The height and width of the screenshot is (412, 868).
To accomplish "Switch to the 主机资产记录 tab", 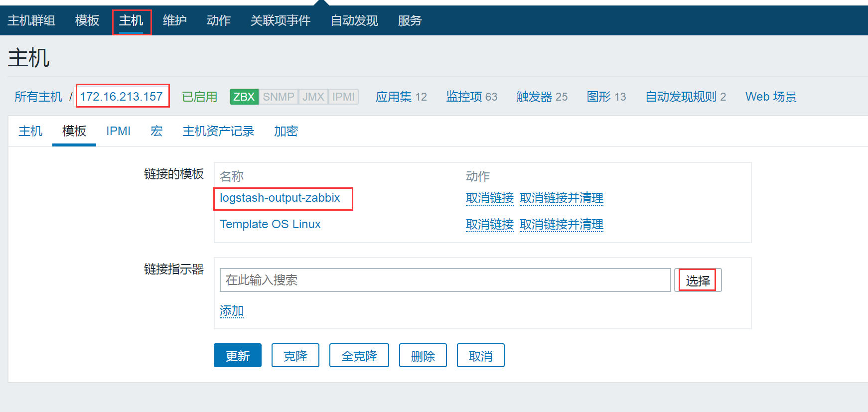I will pyautogui.click(x=218, y=131).
